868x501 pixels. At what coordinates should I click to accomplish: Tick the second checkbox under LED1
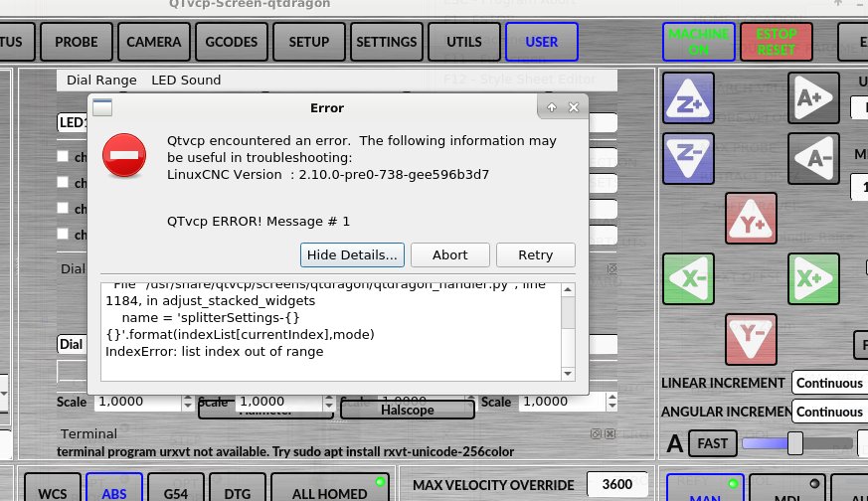click(63, 182)
